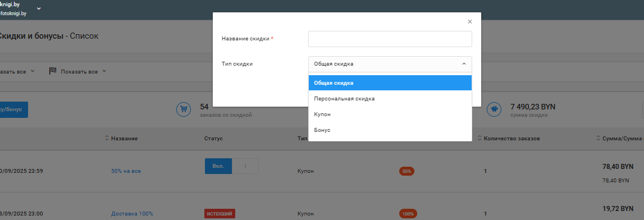Click the 100% discount badge
Viewport: 644px width, 220px height.
tap(408, 214)
